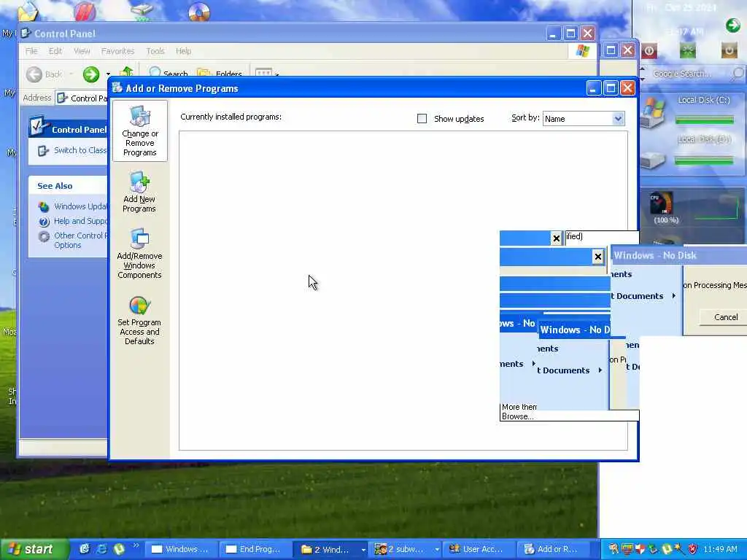Click the Control Panel sidebar header icon
The image size is (747, 560).
tap(38, 127)
